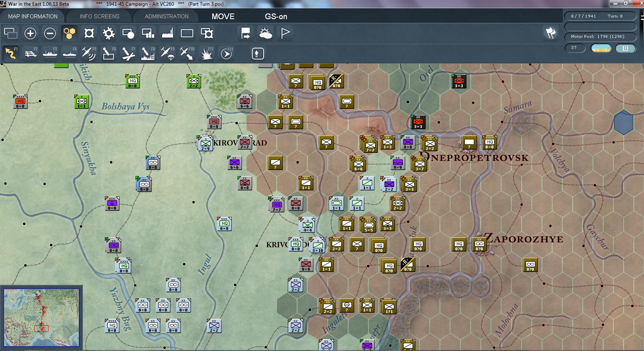This screenshot has width=644, height=351.
Task: Select the olive 1?1 unit counter
Action: 389,307
